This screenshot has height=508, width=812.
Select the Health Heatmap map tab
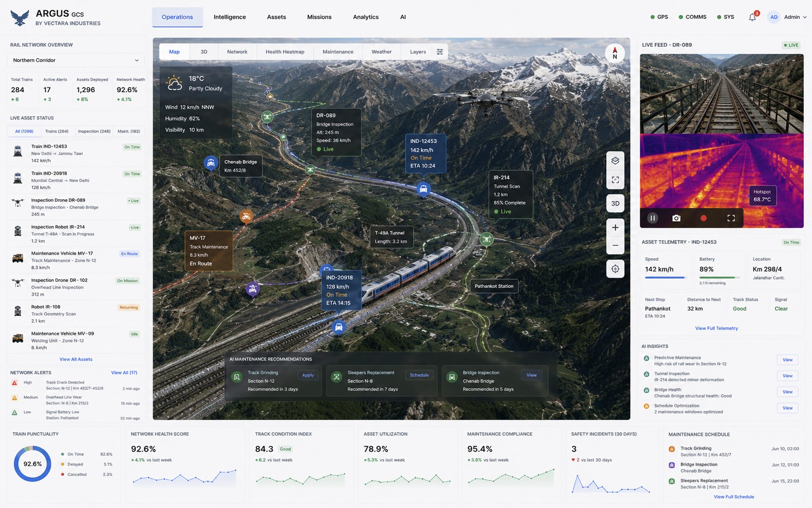click(285, 52)
